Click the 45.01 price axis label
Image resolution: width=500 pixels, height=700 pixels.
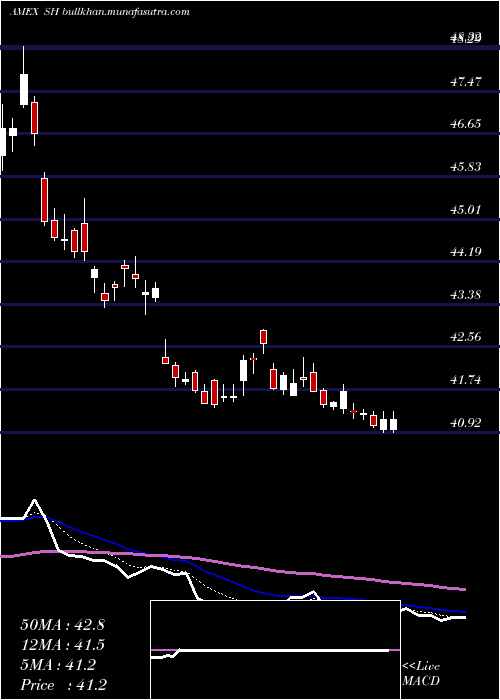click(x=466, y=209)
